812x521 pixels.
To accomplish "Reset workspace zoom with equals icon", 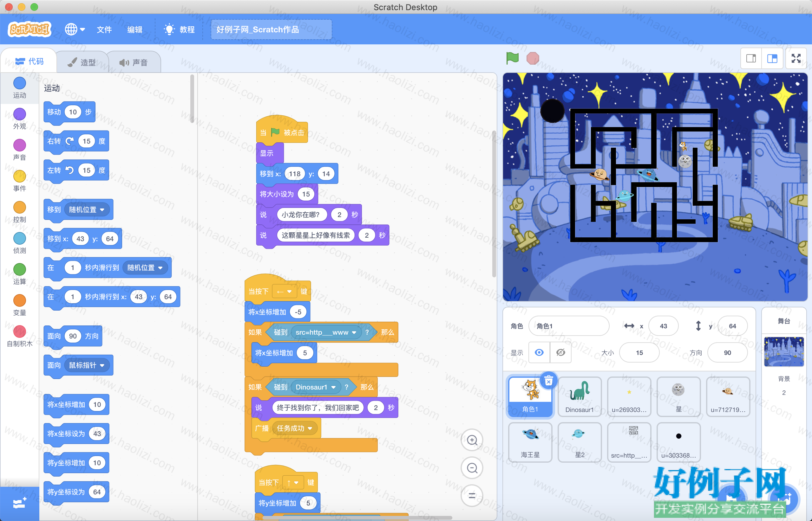I will 472,496.
